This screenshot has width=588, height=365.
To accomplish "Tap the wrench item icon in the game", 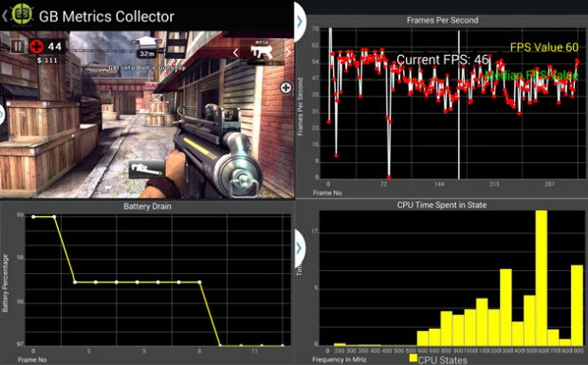I will coord(147,170).
